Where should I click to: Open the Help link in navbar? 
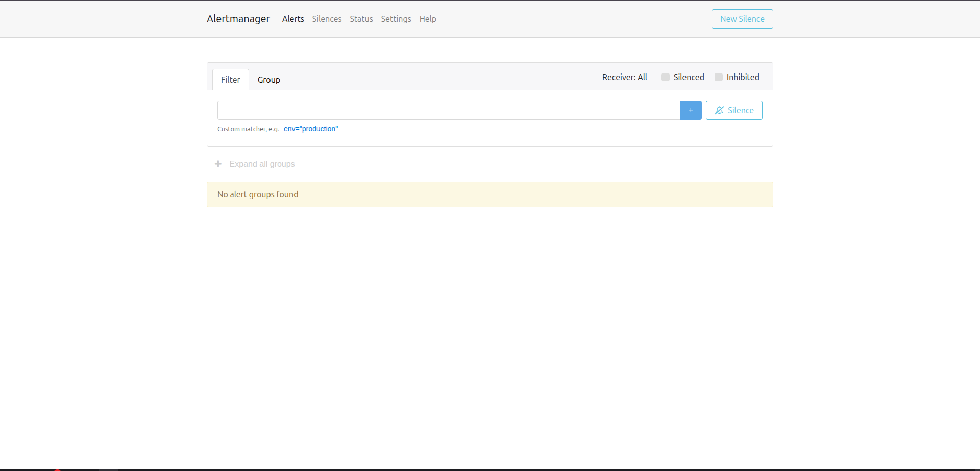(x=428, y=19)
